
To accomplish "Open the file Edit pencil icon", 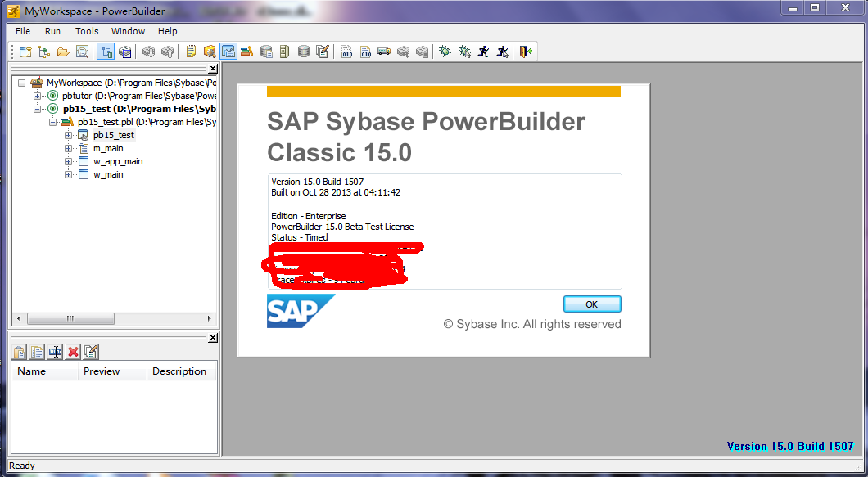I will 322,52.
